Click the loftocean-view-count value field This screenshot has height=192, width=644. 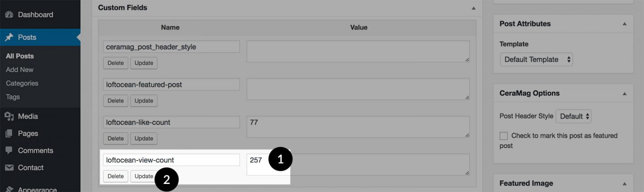[x=358, y=164]
